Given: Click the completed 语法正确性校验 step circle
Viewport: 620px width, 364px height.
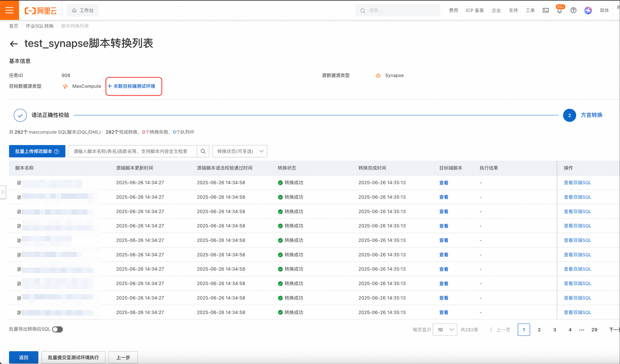Looking at the screenshot, I should click(20, 115).
